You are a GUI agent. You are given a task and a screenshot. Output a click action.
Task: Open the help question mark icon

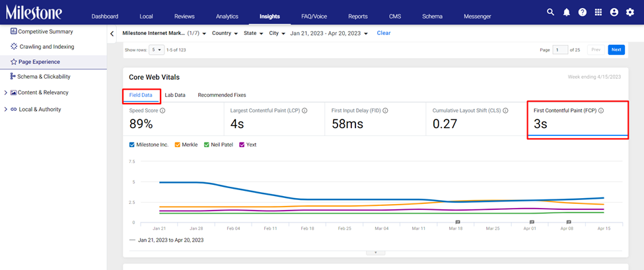[x=583, y=13]
